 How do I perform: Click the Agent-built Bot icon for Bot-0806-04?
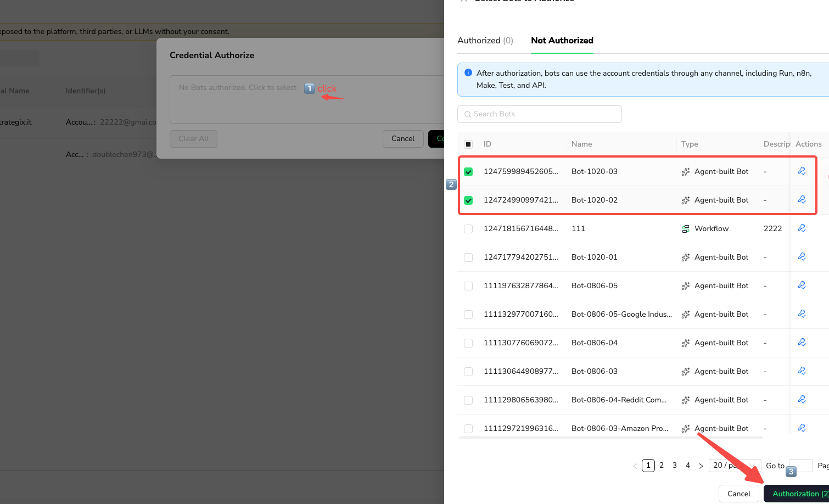686,343
